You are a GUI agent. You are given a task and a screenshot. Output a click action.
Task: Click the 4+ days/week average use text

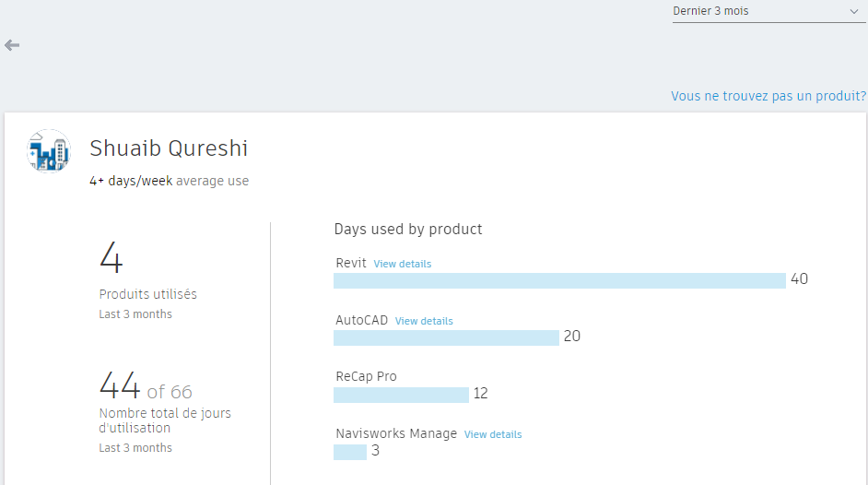(x=170, y=181)
